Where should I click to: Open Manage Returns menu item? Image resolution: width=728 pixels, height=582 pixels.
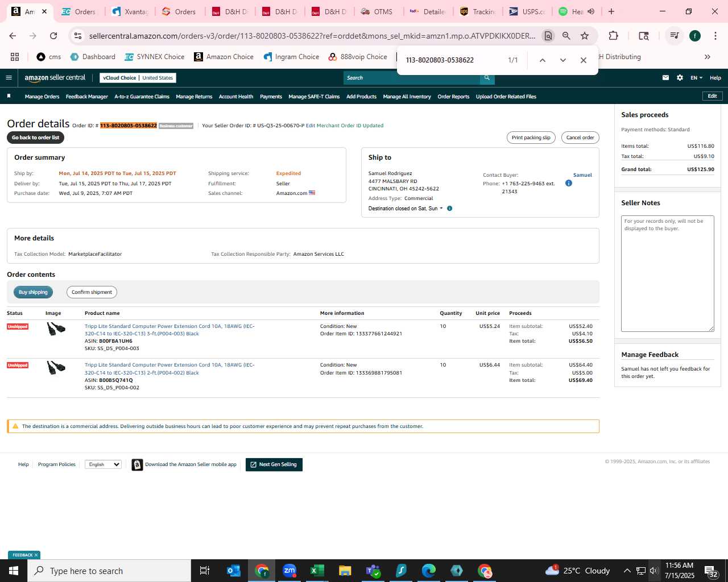pos(194,97)
